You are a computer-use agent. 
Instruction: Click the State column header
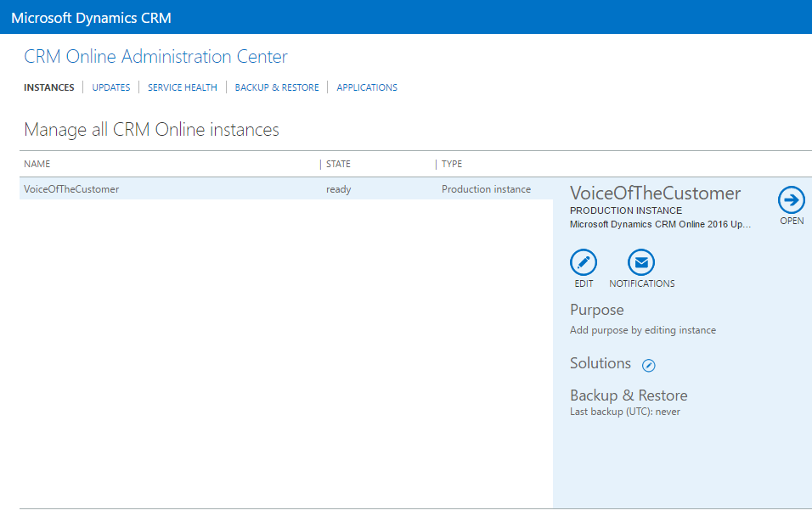[338, 164]
